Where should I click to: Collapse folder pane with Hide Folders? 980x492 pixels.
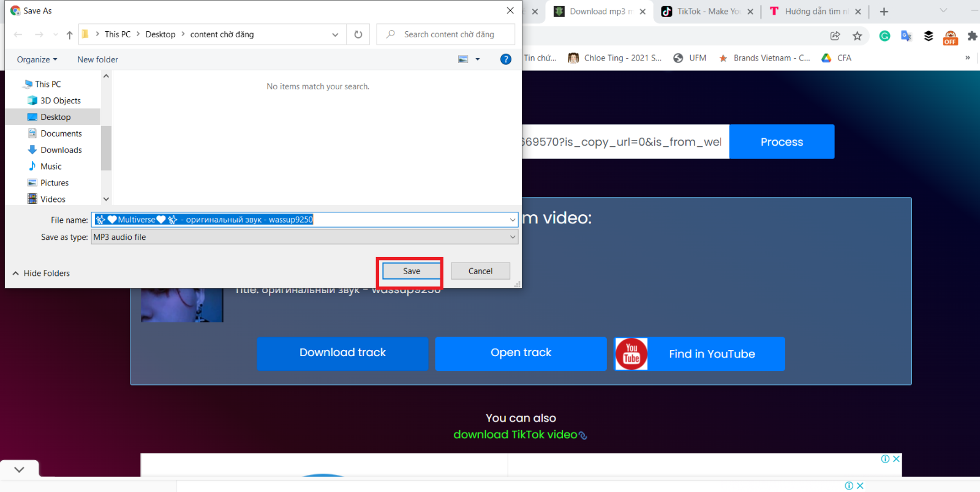pyautogui.click(x=41, y=274)
